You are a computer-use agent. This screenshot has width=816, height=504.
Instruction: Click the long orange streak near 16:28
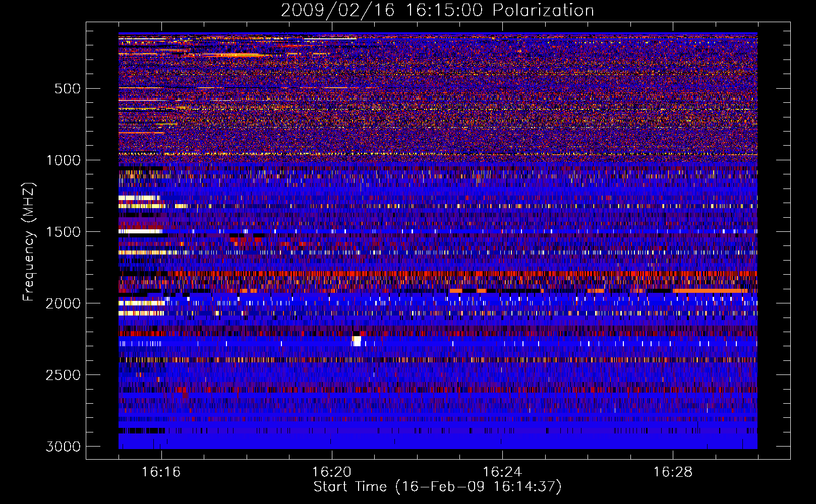[710, 291]
